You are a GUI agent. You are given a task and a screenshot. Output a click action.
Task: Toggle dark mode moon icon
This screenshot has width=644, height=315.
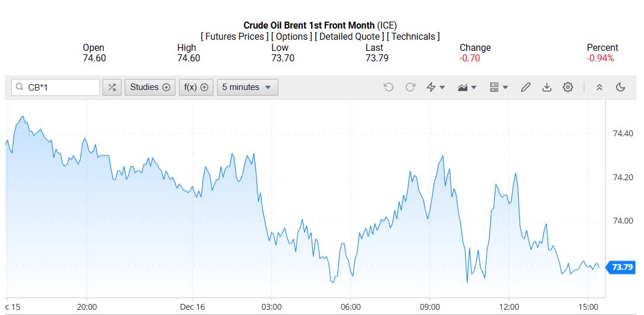[x=621, y=87]
